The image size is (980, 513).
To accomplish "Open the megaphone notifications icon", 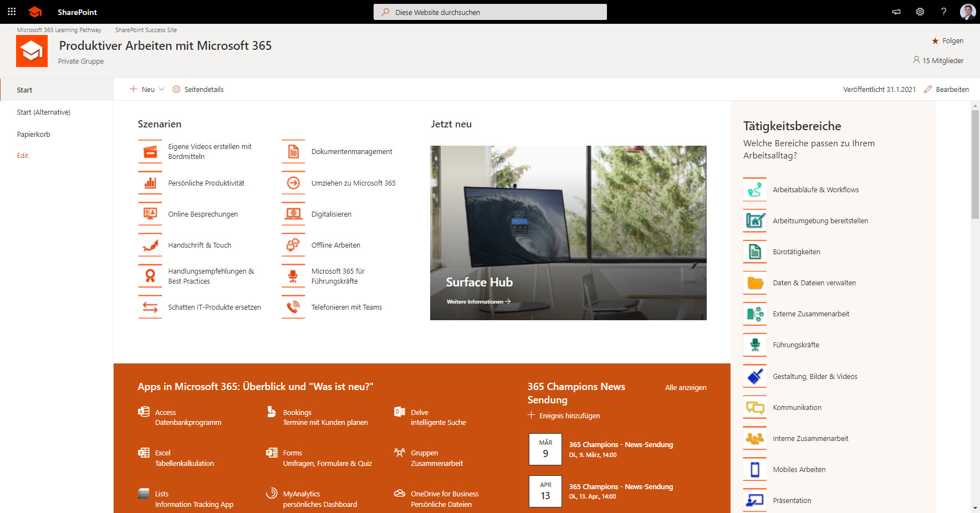I will 896,12.
